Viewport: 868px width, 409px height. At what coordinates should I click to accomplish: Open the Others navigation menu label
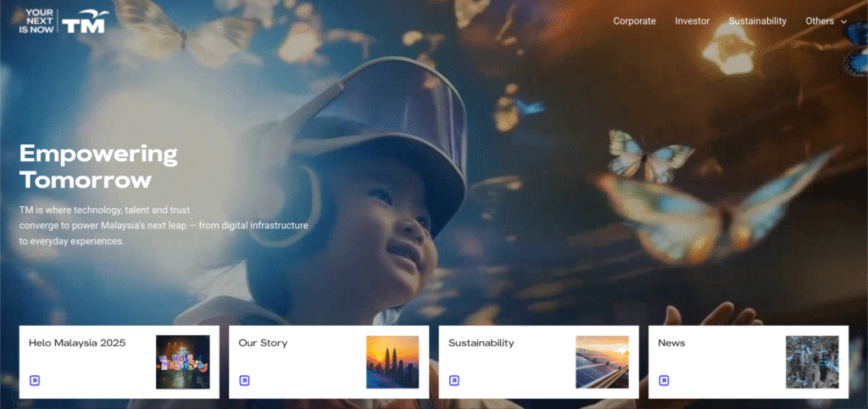819,21
